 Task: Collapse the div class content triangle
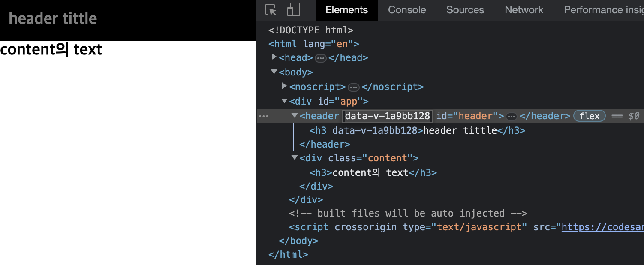295,157
